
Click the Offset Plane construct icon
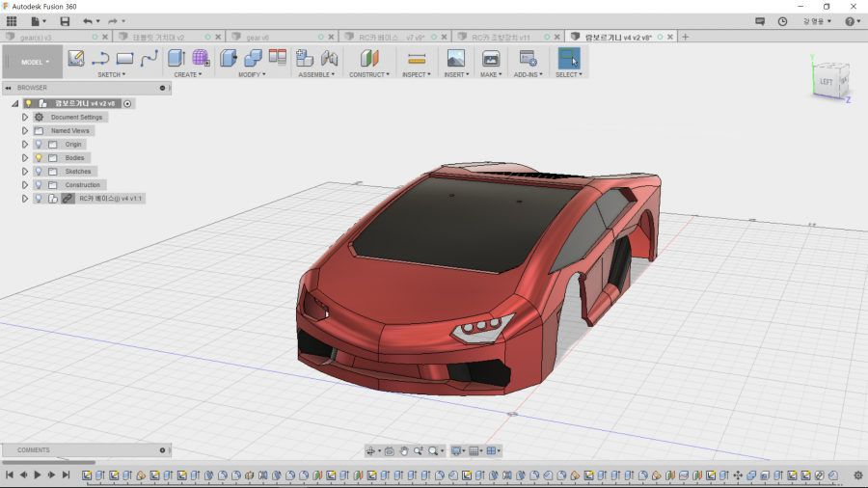[369, 58]
